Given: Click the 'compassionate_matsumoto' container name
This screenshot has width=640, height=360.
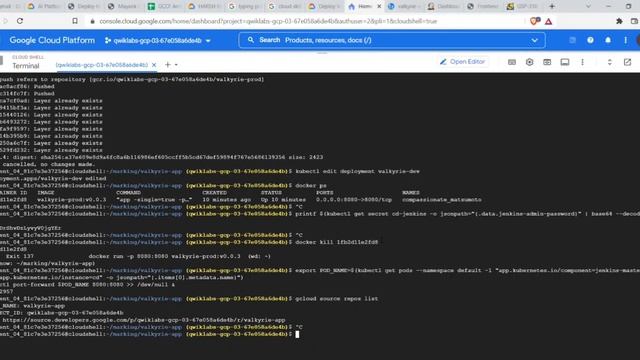Looking at the screenshot, I should tap(441, 200).
